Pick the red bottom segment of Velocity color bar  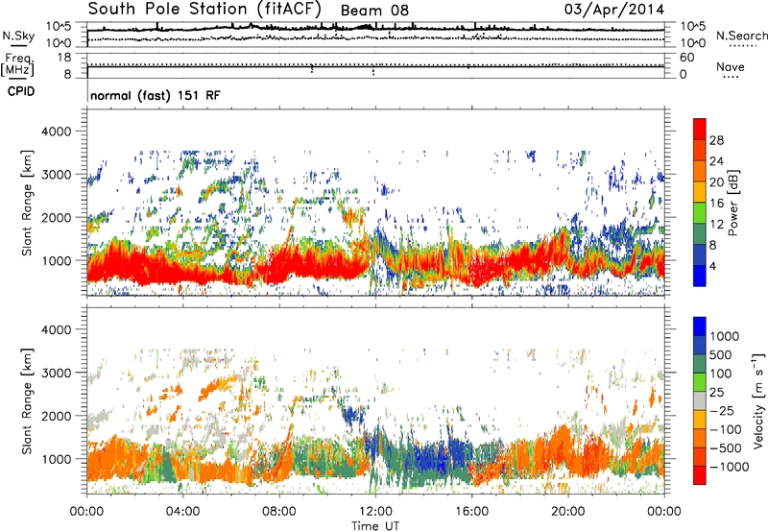(x=700, y=475)
